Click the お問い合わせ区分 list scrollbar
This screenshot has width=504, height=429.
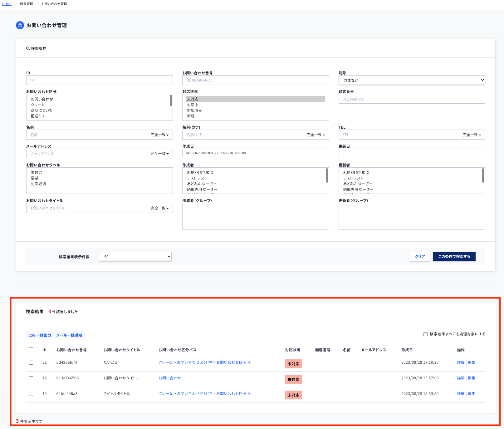(171, 101)
